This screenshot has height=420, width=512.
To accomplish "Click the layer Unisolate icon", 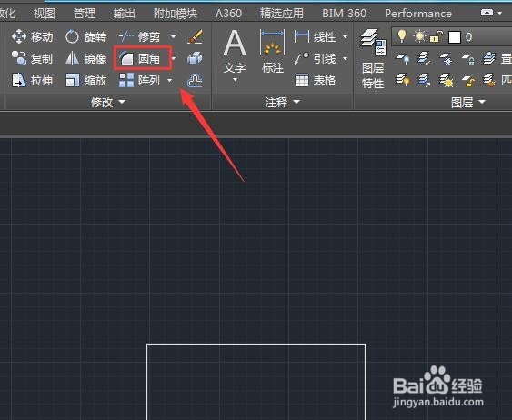I will [424, 80].
